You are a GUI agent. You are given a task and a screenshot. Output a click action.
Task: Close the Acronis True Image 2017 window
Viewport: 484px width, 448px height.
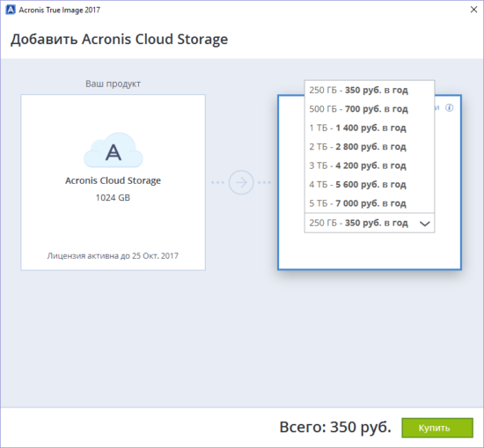pyautogui.click(x=473, y=10)
